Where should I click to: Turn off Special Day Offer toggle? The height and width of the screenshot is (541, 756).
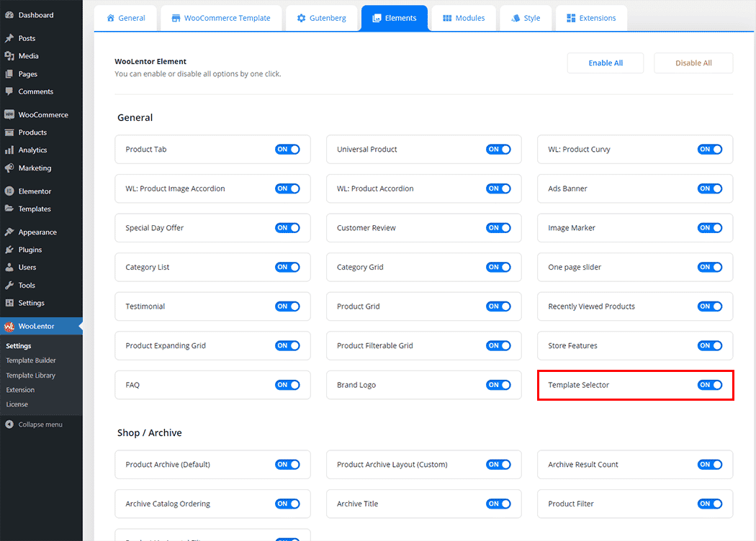click(287, 228)
